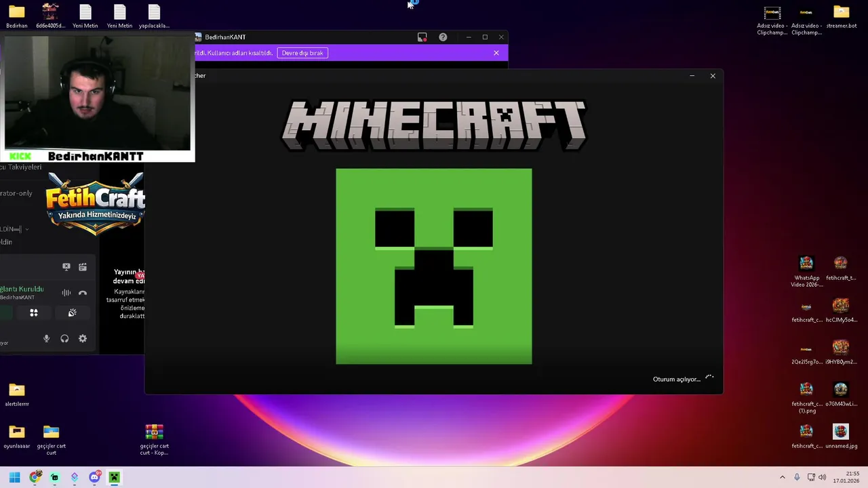The image size is (868, 488).
Task: Open the Discord activities clapperboard icon
Action: [x=83, y=267]
